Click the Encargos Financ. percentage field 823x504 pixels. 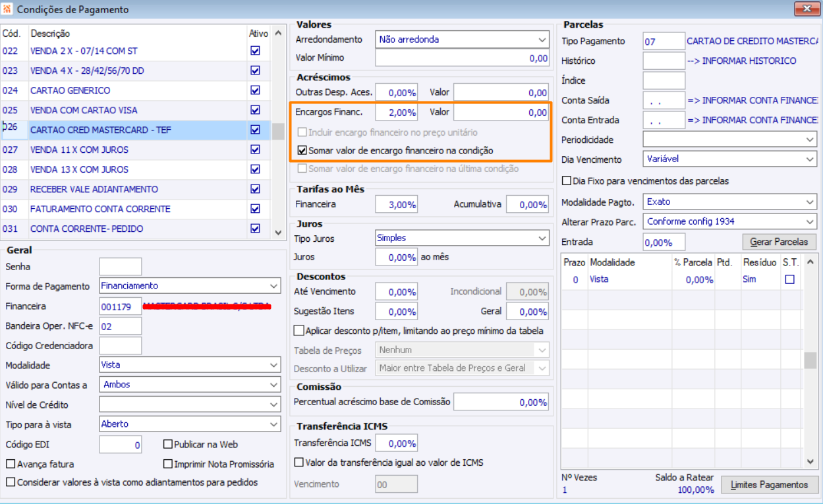click(x=396, y=113)
